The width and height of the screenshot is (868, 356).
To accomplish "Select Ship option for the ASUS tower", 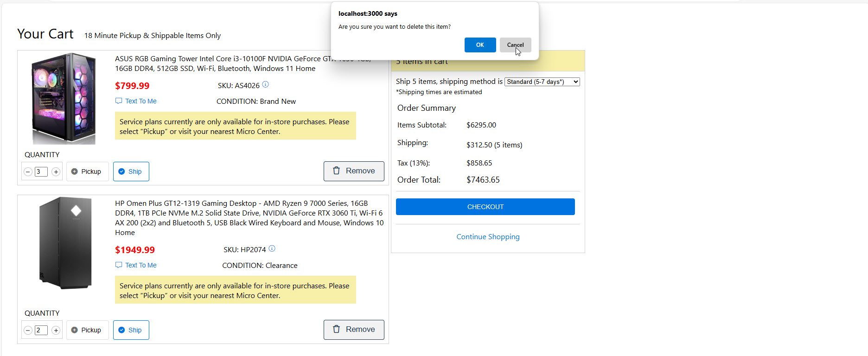I will pos(131,172).
